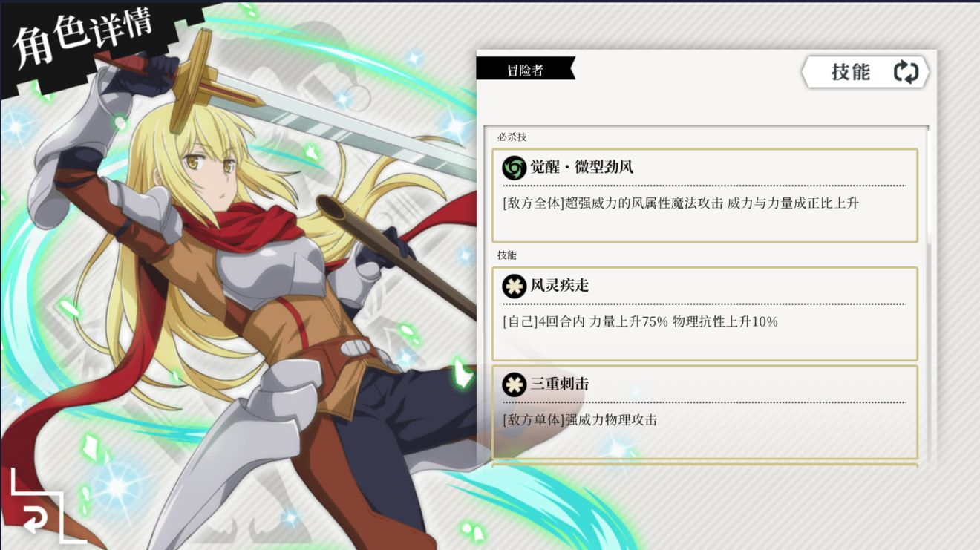Click the [敌方单体]强威力物理攻击 description
The width and height of the screenshot is (980, 550).
pyautogui.click(x=580, y=420)
